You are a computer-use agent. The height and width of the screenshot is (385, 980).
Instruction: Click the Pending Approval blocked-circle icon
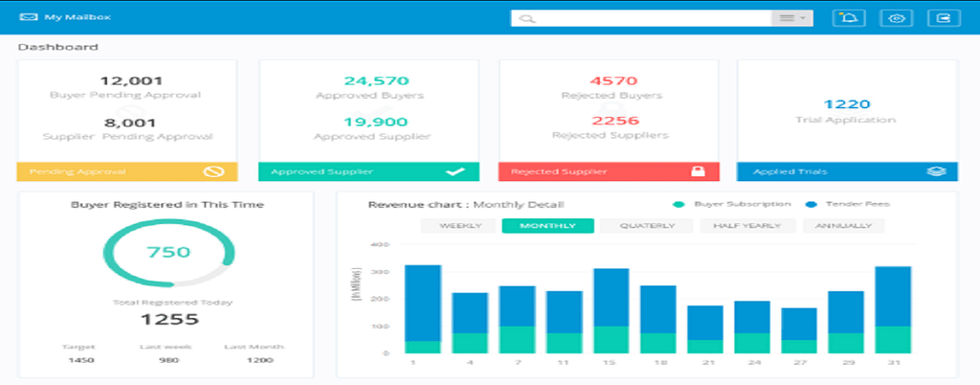pyautogui.click(x=215, y=171)
